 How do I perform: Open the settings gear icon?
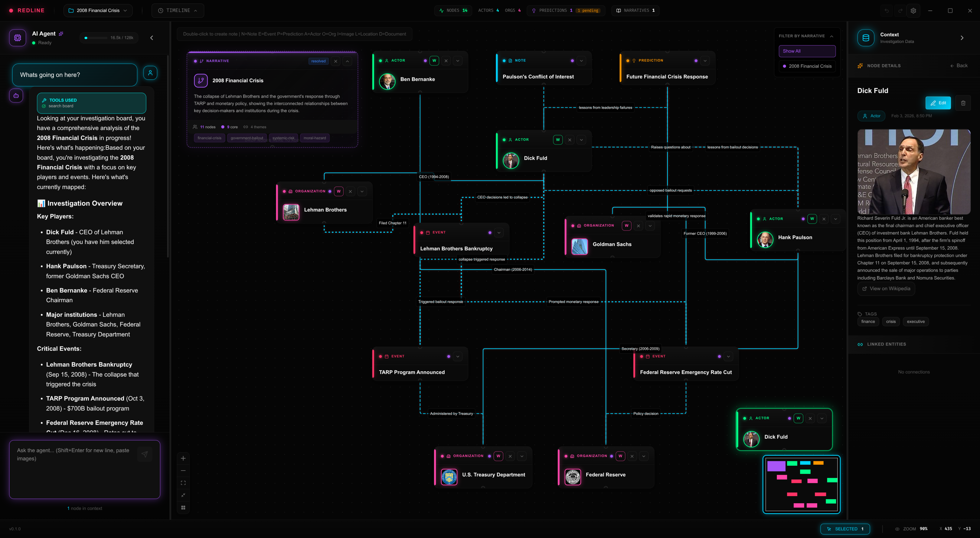coord(913,11)
